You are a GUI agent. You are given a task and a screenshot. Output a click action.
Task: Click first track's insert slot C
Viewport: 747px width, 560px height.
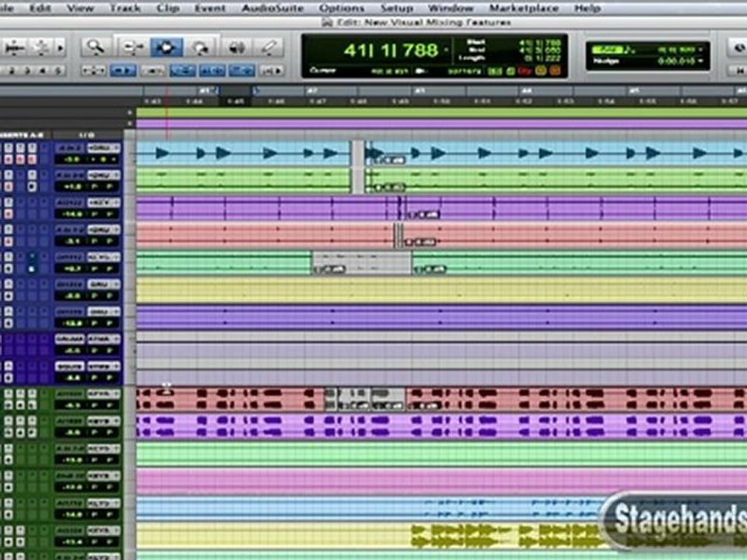[32, 148]
